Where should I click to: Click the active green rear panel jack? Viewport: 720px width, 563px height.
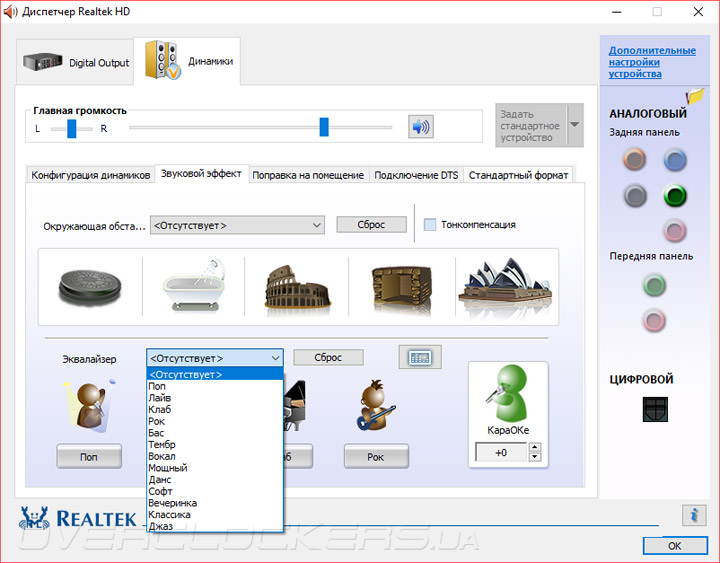[675, 196]
